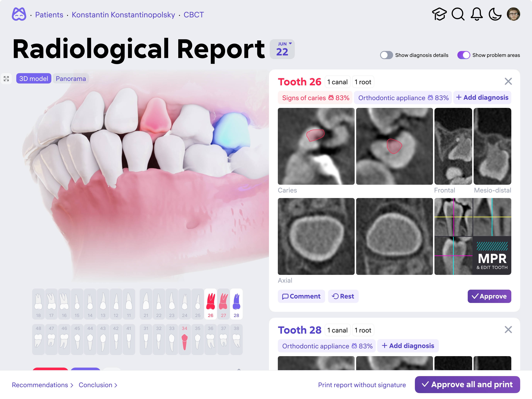Navigate to Patients via the breadcrumb
Screen dimensions: 532x399
(49, 15)
